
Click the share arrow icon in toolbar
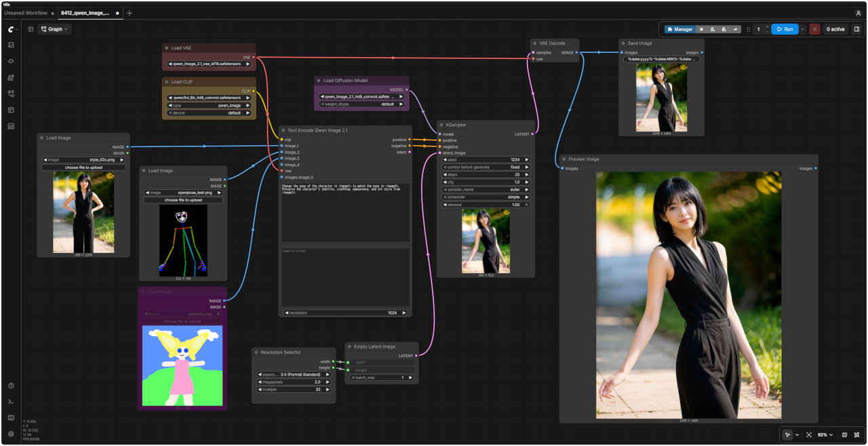tap(736, 29)
